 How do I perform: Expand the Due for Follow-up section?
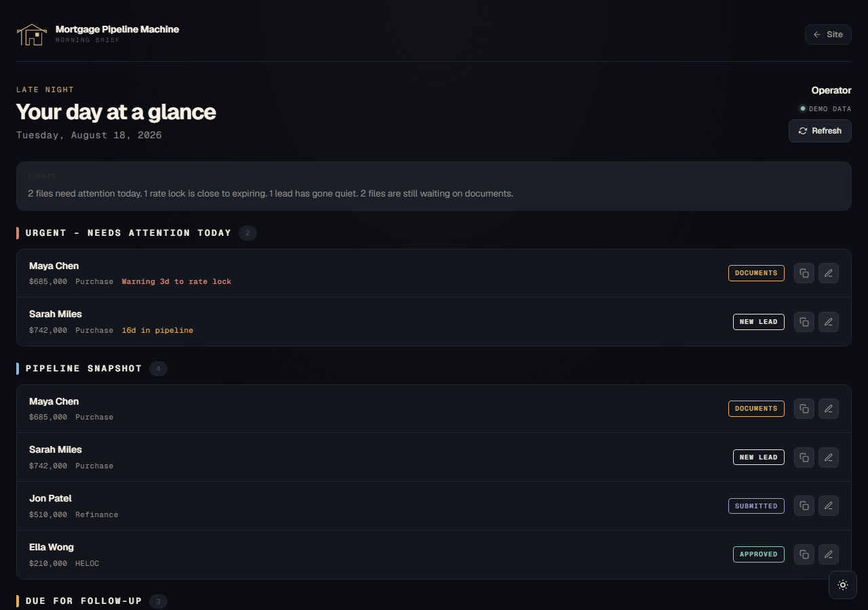tap(84, 601)
